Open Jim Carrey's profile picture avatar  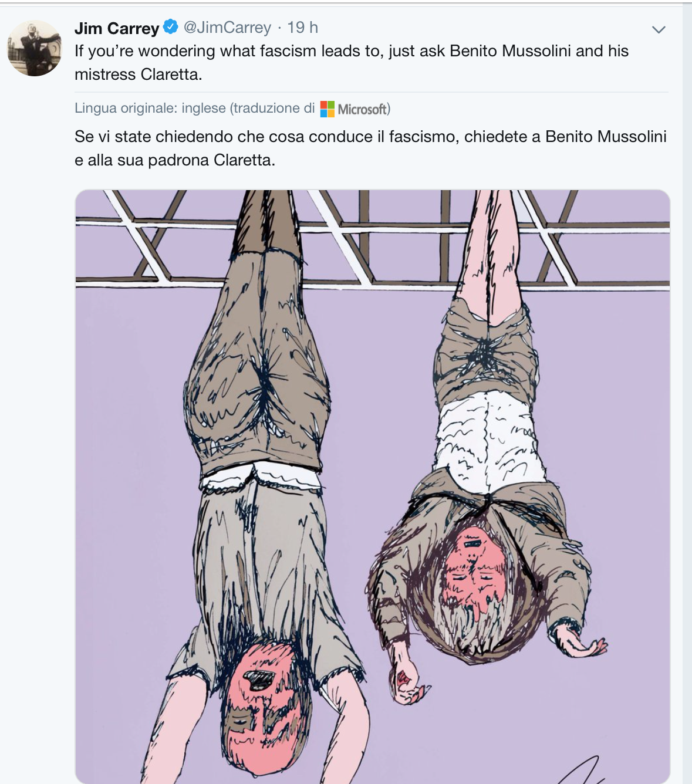(35, 48)
